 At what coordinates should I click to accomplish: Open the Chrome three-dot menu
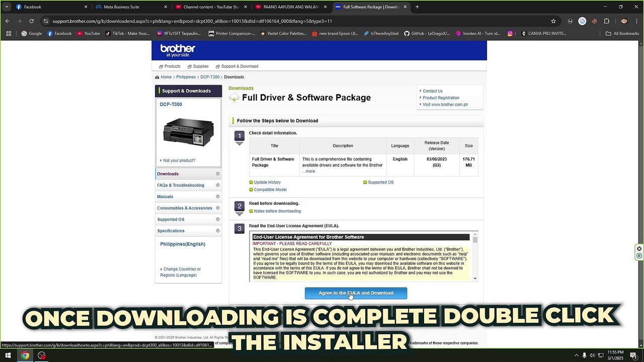pos(636,21)
